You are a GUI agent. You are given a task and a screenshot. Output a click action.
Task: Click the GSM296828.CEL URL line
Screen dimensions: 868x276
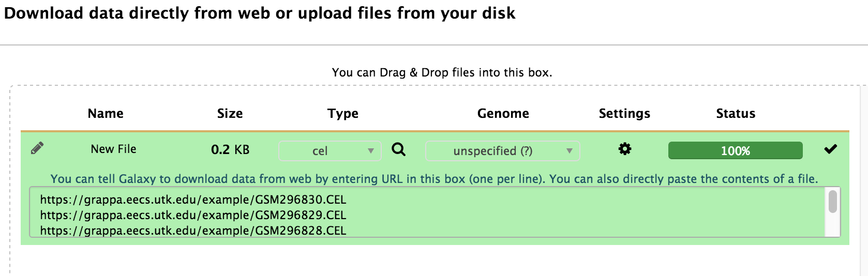193,231
